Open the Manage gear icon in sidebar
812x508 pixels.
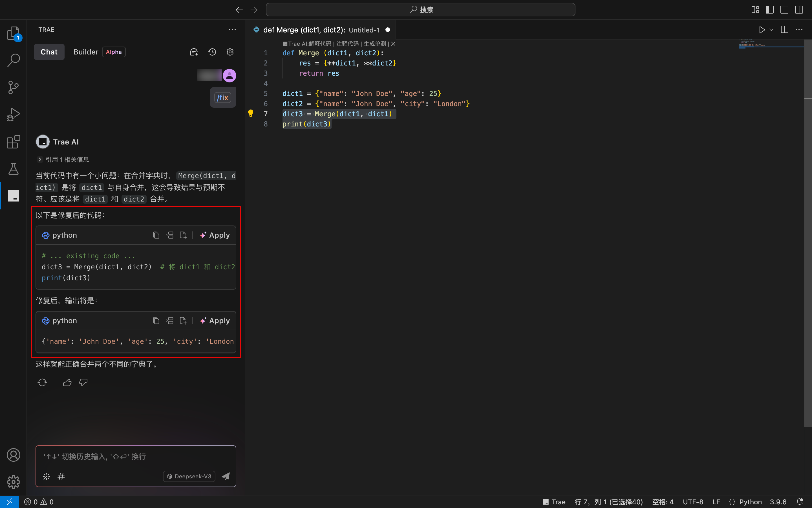pyautogui.click(x=14, y=482)
